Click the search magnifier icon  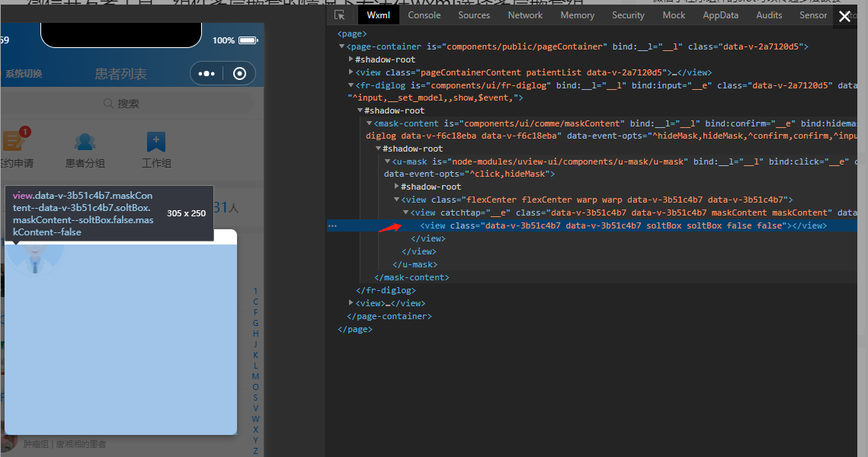point(108,104)
